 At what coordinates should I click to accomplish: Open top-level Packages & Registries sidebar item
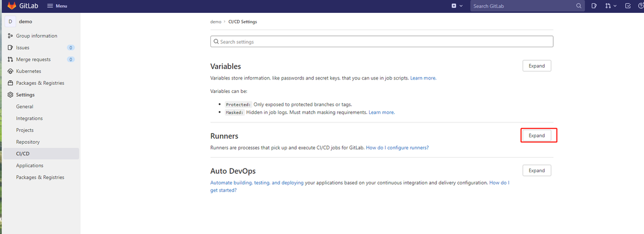click(x=40, y=83)
